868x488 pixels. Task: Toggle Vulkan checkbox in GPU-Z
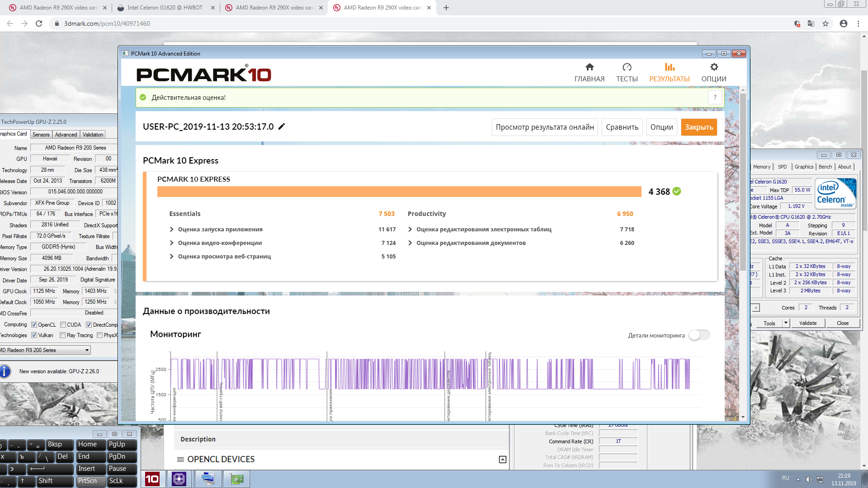[34, 335]
